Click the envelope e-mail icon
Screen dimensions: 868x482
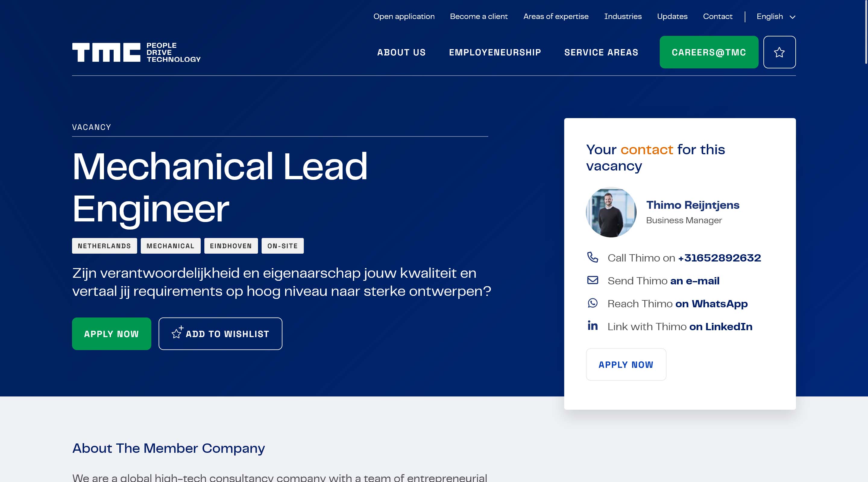pyautogui.click(x=592, y=280)
